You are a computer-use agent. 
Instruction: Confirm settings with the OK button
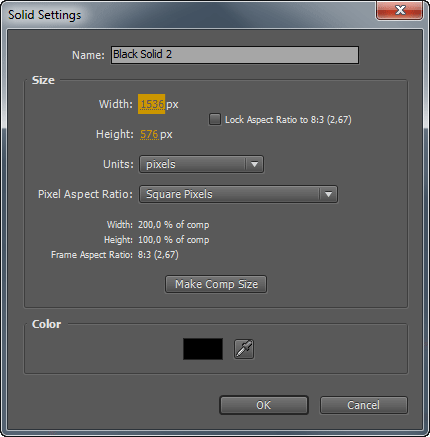(264, 405)
